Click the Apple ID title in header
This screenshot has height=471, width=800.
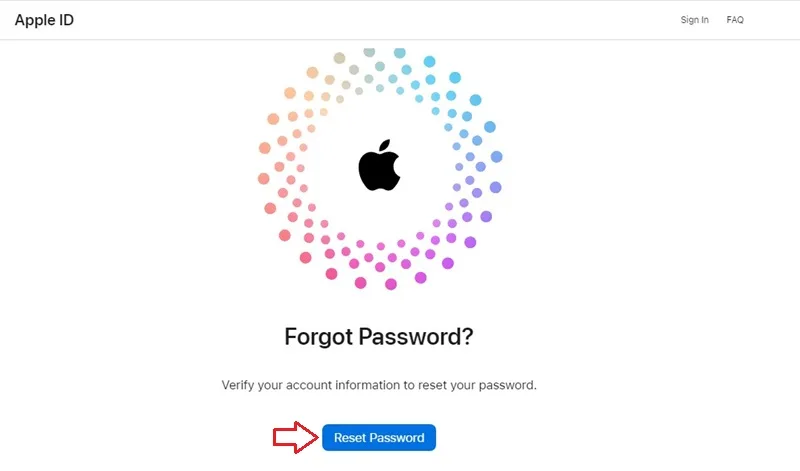(44, 20)
